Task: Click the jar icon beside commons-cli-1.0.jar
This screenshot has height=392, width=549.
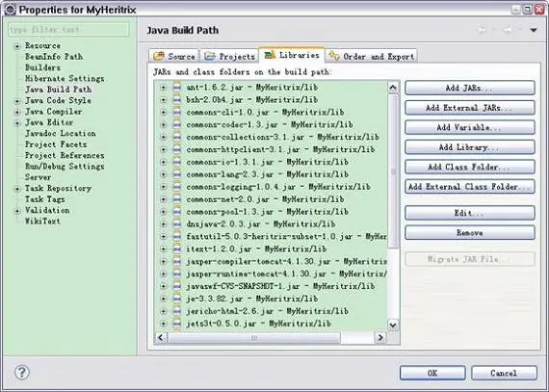Action: 177,112
